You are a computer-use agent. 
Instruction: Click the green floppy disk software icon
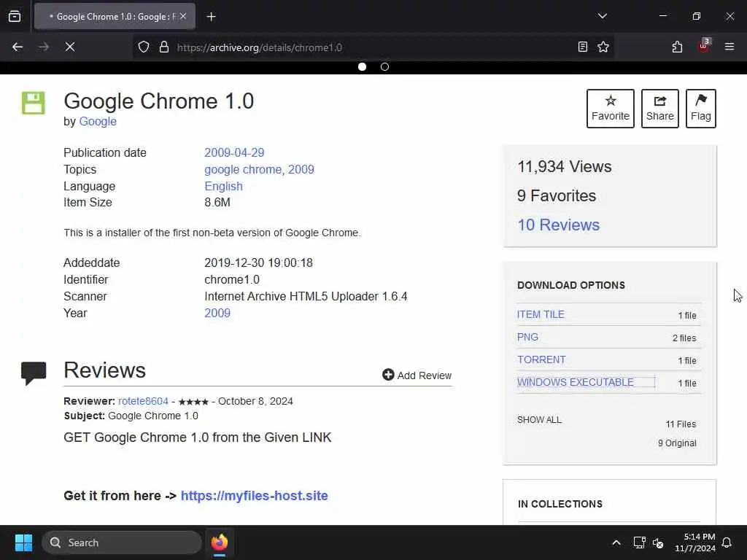[x=34, y=103]
